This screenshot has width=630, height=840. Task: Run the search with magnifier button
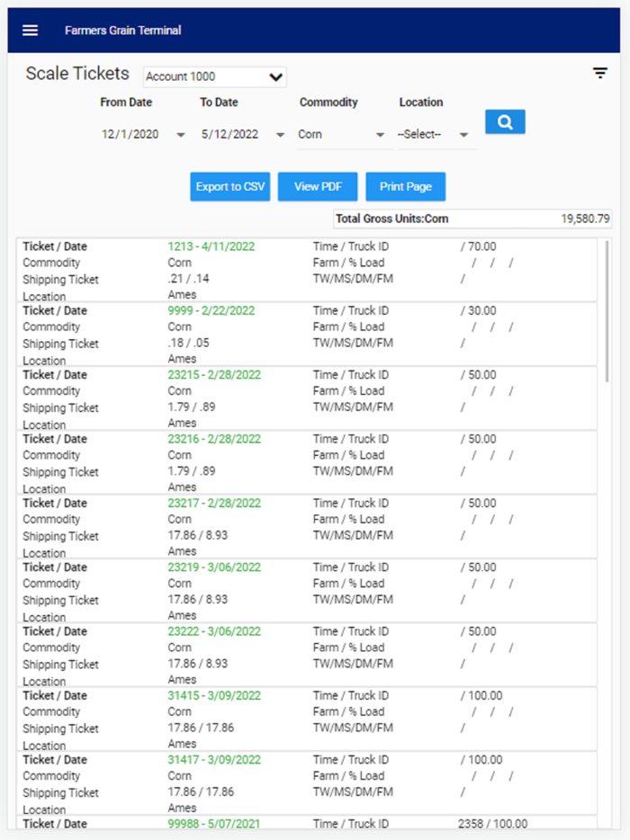click(x=505, y=121)
